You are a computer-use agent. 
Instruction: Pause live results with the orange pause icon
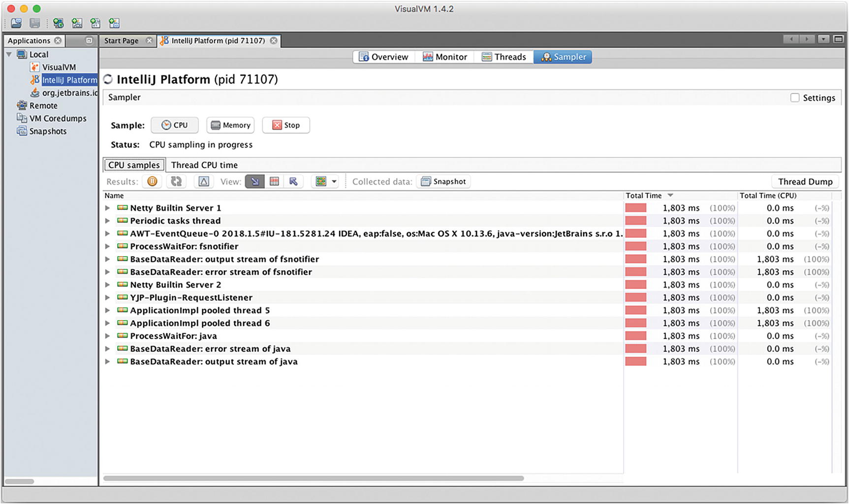point(153,181)
